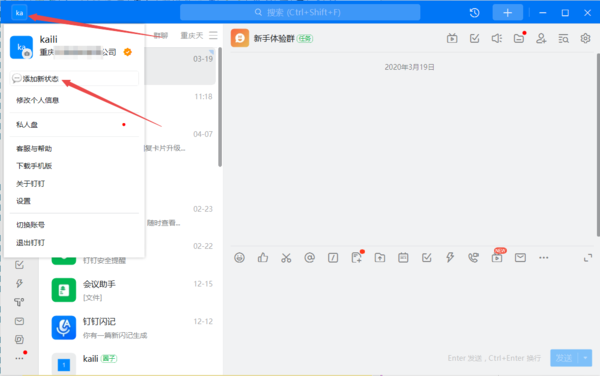This screenshot has height=376, width=600.
Task: Click the video icon marked NEW
Action: 497,257
